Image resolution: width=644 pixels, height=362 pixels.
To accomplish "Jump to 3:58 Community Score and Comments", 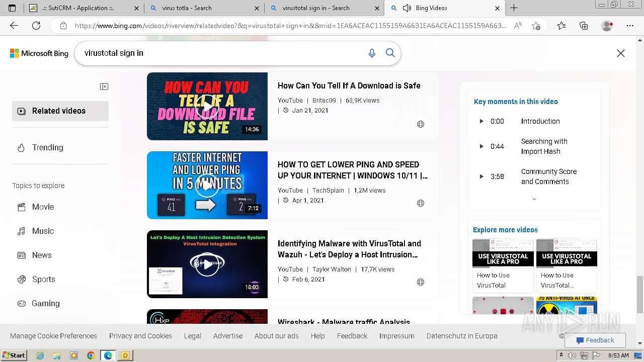I will click(x=534, y=176).
